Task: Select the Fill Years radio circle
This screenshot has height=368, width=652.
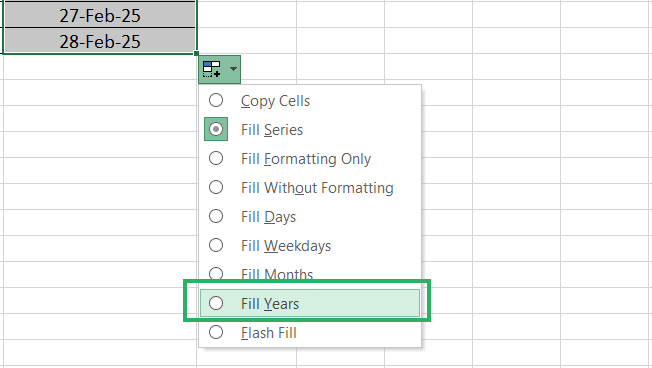Action: pyautogui.click(x=216, y=304)
